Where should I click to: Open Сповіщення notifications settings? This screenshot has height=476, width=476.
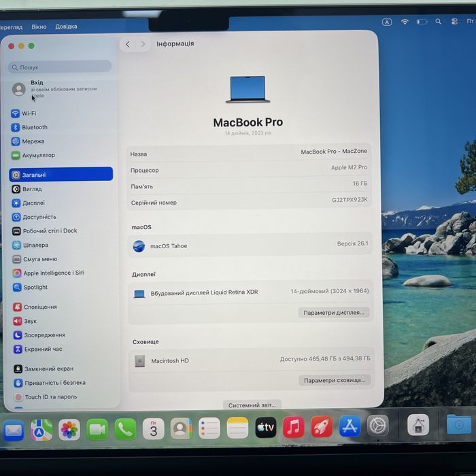click(x=35, y=307)
